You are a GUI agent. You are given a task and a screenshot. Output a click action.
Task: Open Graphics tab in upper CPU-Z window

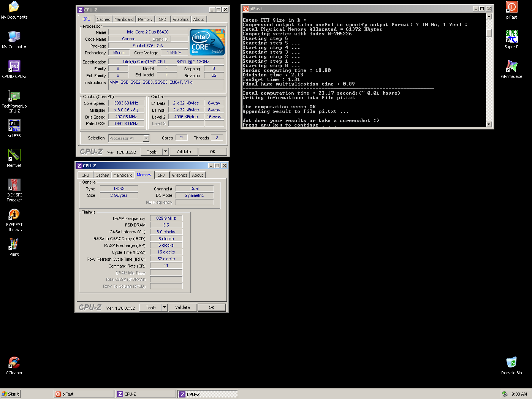tap(181, 19)
